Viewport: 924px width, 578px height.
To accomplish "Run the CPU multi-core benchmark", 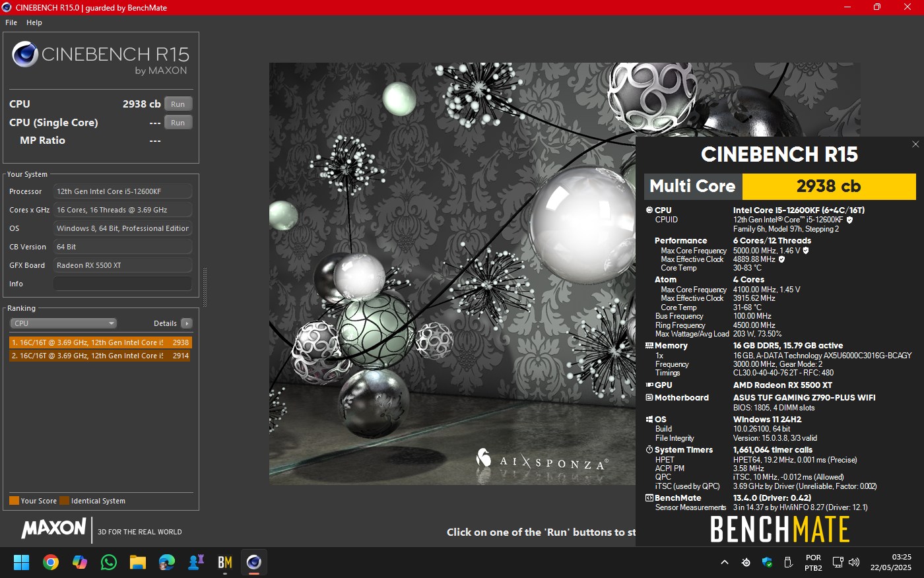I will point(178,104).
